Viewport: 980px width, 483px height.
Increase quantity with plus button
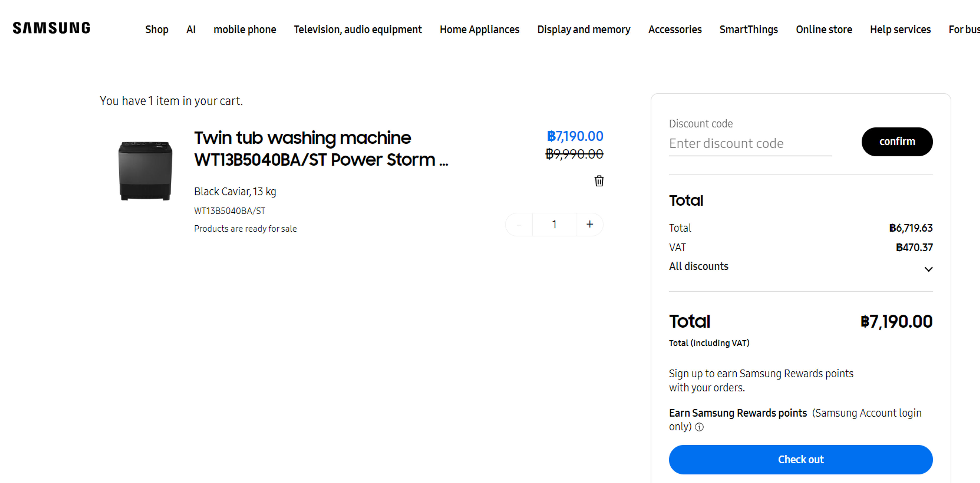tap(589, 224)
